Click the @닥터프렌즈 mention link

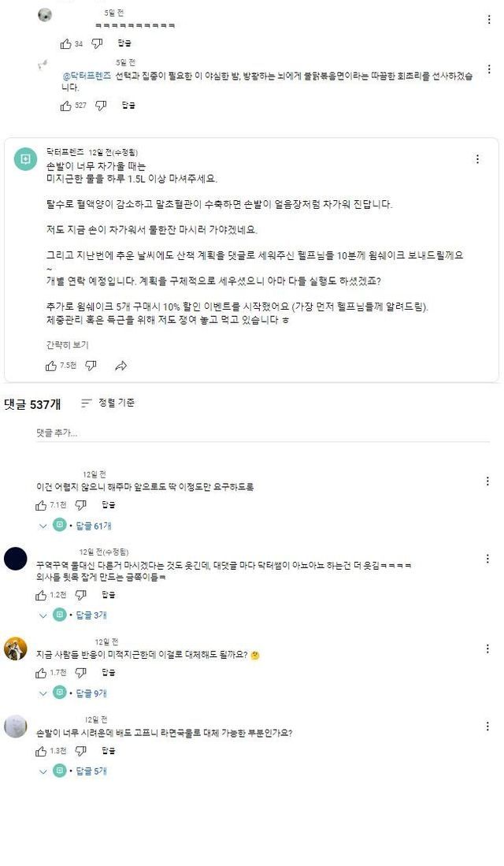[87, 76]
